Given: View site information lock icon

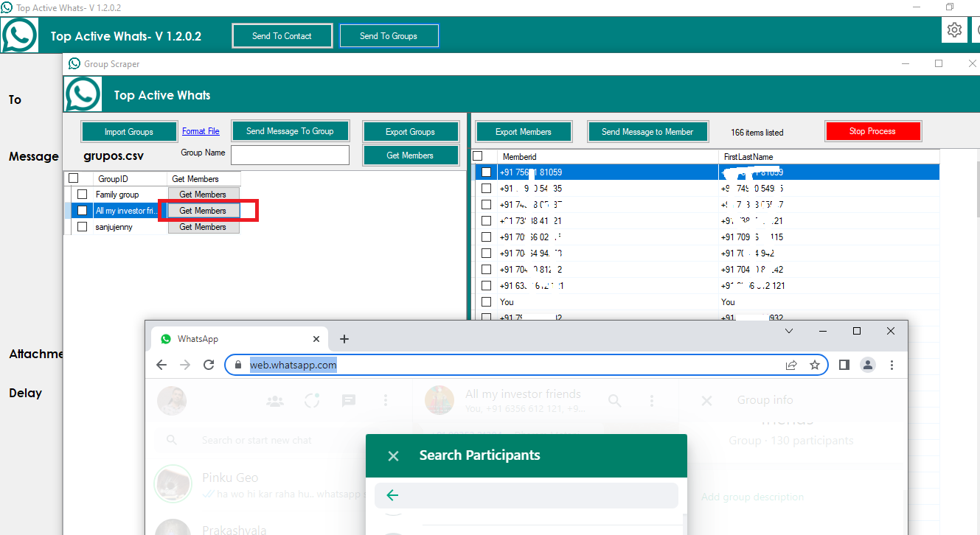Looking at the screenshot, I should (238, 365).
